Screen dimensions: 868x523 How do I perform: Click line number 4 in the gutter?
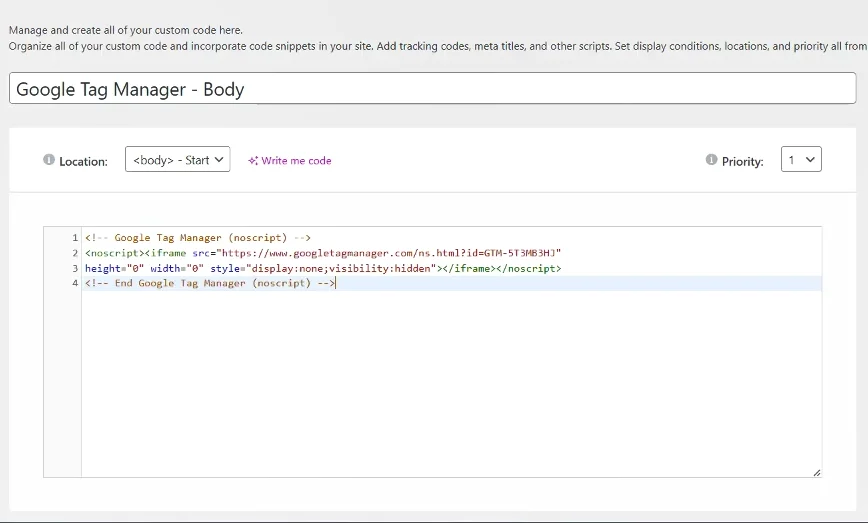pos(75,283)
